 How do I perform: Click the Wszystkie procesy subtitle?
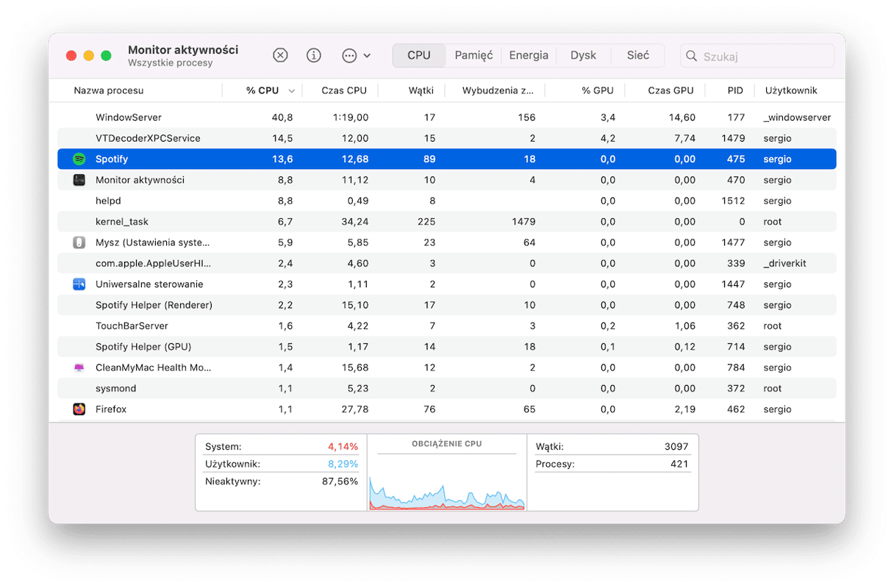(x=171, y=63)
